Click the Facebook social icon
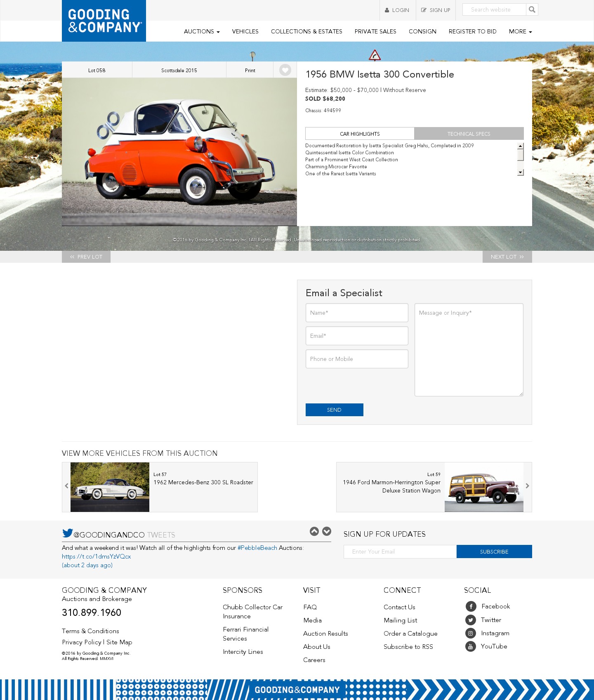594x700 pixels. point(471,606)
